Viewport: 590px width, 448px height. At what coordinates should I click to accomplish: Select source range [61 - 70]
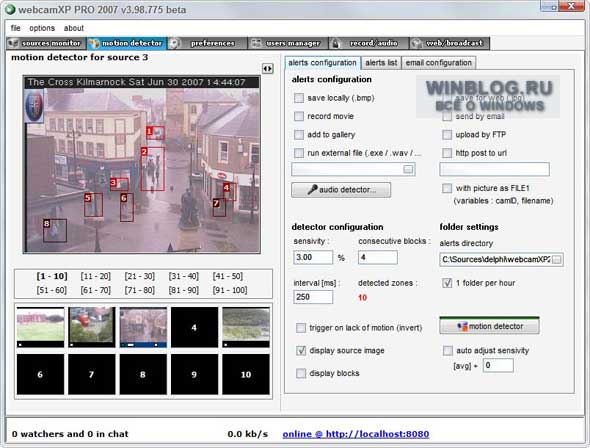[x=96, y=290]
